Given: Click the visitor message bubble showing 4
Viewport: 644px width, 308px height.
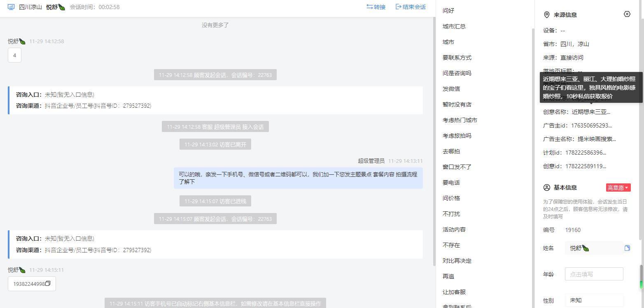Looking at the screenshot, I should 14,55.
